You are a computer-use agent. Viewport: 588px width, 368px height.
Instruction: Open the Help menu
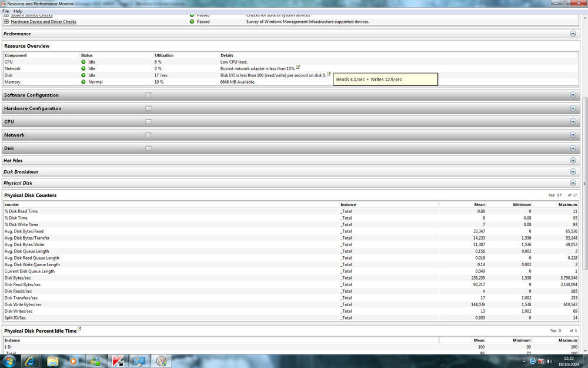click(x=18, y=11)
